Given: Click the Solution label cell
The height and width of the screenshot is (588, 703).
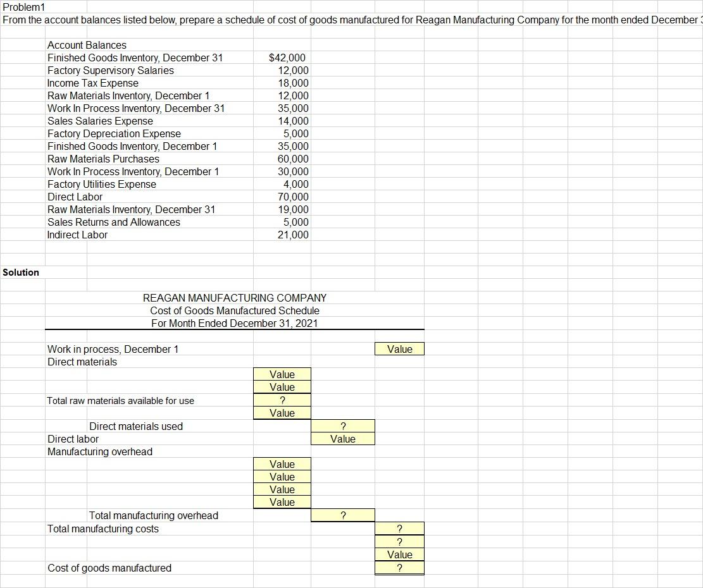Looking at the screenshot, I should click(x=21, y=273).
